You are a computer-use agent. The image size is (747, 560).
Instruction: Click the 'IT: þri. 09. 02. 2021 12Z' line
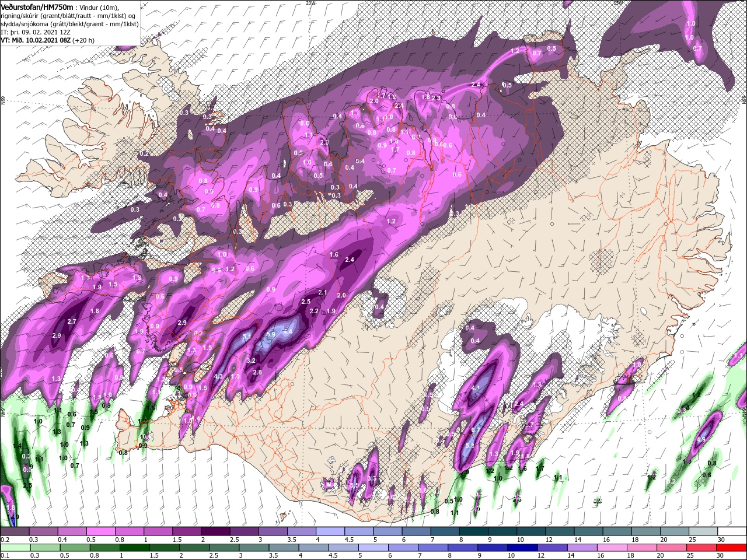pyautogui.click(x=35, y=32)
